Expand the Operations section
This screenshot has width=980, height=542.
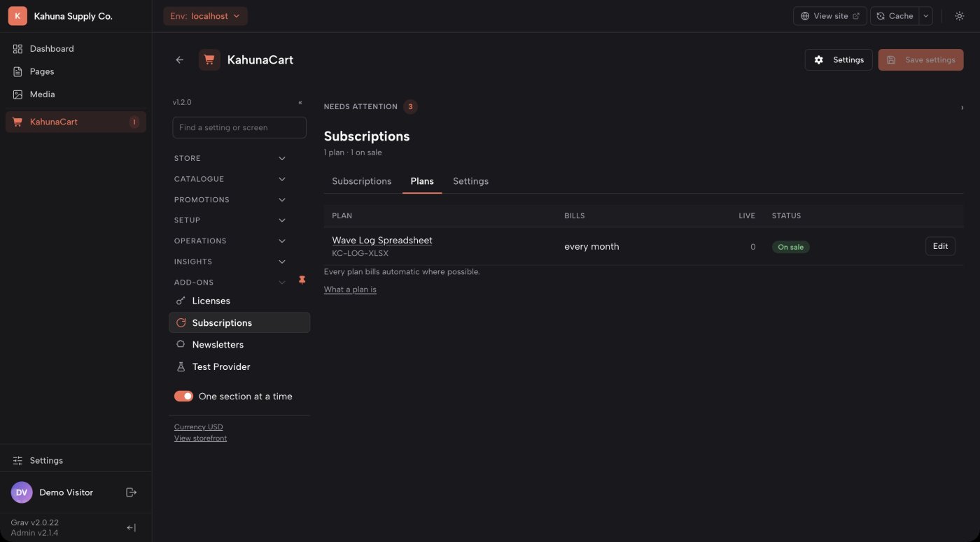click(230, 241)
